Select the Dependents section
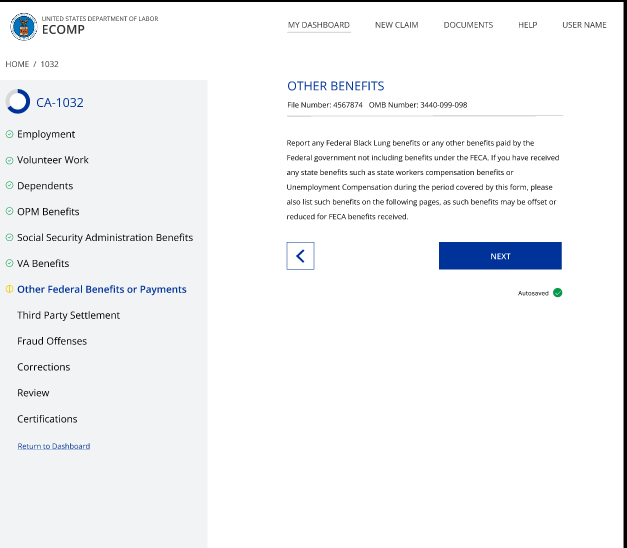 (45, 186)
